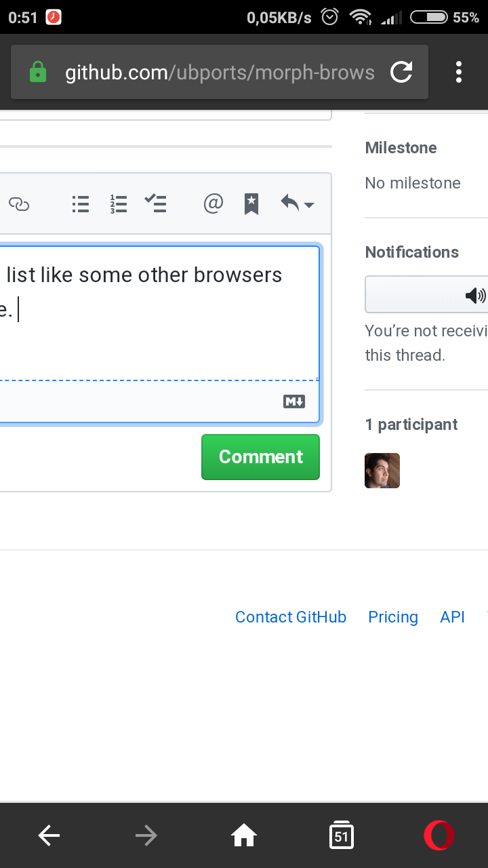Viewport: 488px width, 868px height.
Task: Open the browser overflow menu
Action: 458,72
